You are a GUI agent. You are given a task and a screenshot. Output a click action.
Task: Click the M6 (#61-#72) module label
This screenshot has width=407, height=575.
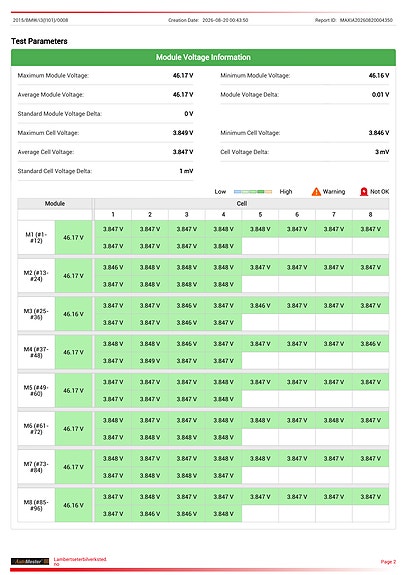pos(36,429)
